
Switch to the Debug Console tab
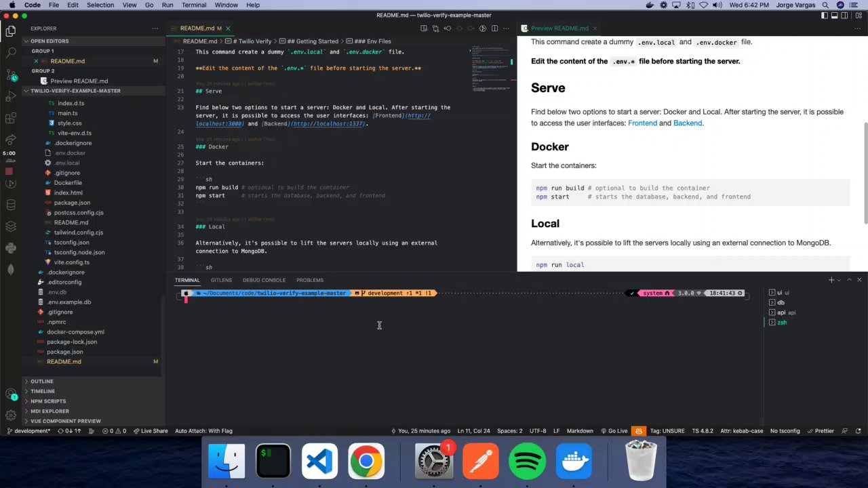264,280
